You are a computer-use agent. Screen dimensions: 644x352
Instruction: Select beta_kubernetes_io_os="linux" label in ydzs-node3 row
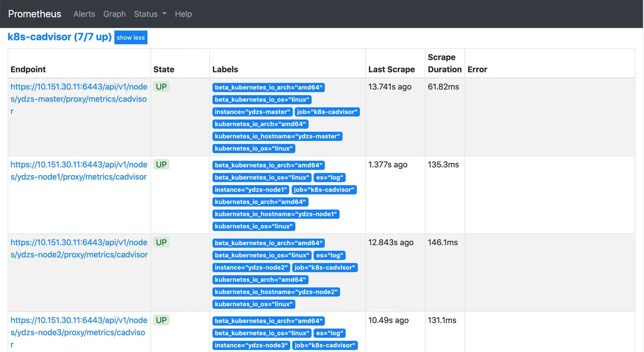[262, 333]
